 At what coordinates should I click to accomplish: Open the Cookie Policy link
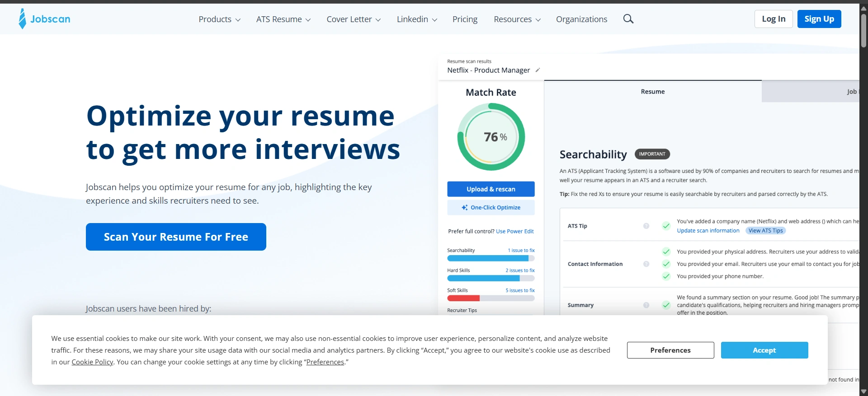92,362
